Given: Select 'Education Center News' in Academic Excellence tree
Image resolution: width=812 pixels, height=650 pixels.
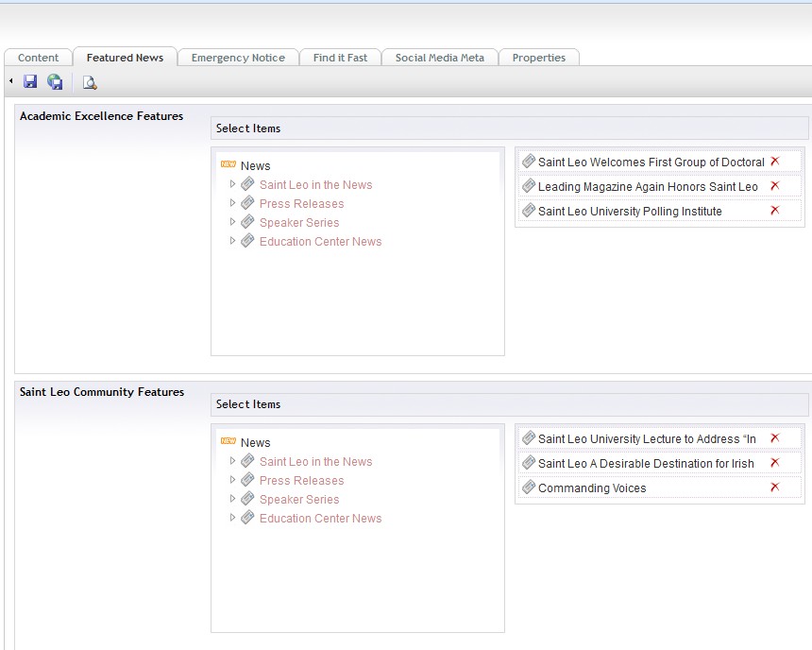Looking at the screenshot, I should coord(321,242).
